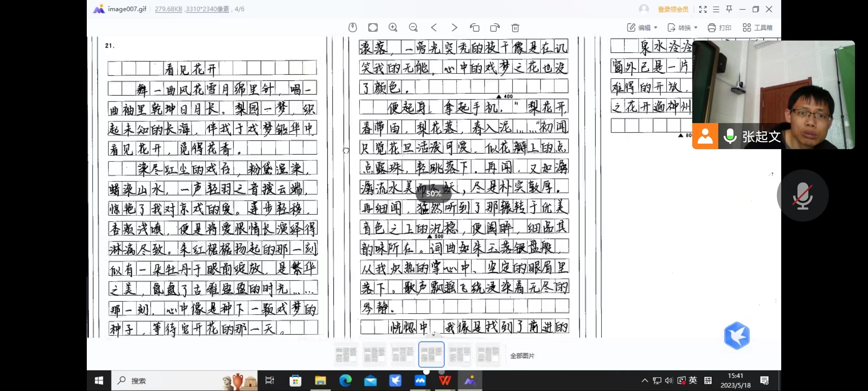Select third thumbnail in filmstrip
Viewport: 868px width, 391px height.
pos(403,354)
